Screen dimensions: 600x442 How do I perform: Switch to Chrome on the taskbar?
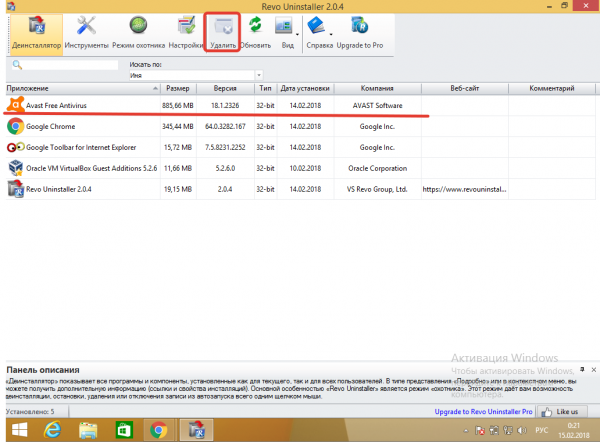[159, 430]
